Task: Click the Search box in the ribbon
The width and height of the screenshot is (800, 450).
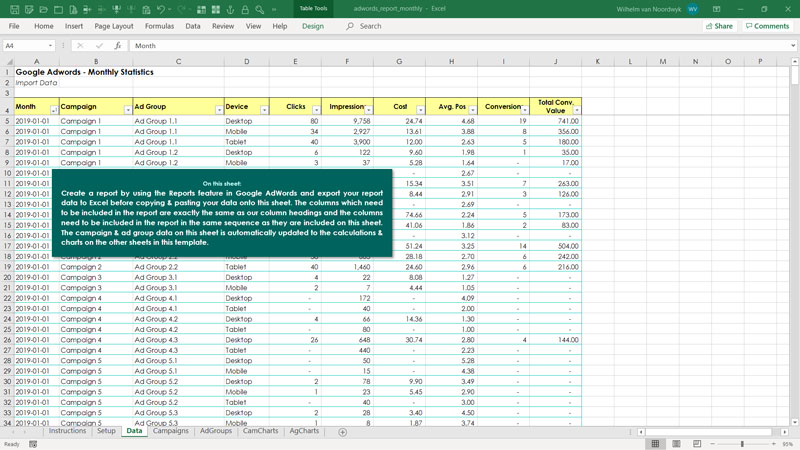Action: pos(370,26)
